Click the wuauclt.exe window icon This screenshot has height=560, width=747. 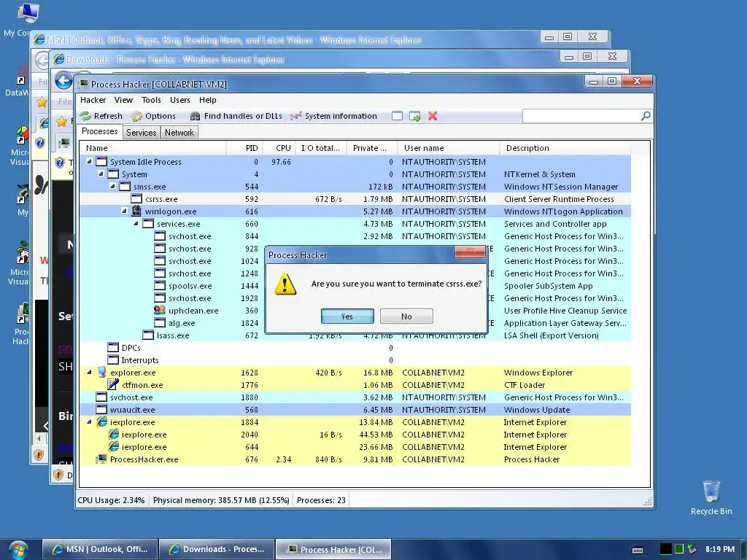click(101, 409)
